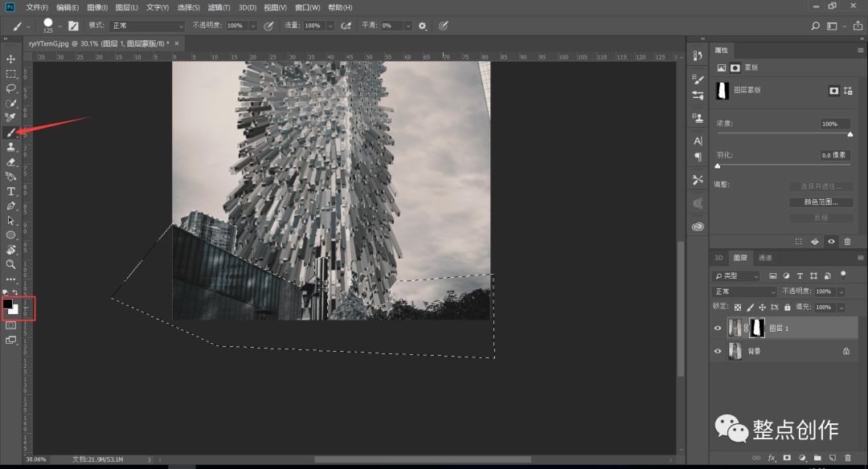This screenshot has width=868, height=469.
Task: Open the brush mode 正常 dropdown
Action: (147, 26)
